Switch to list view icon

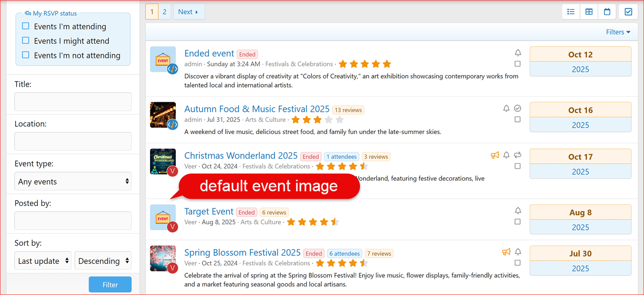571,12
